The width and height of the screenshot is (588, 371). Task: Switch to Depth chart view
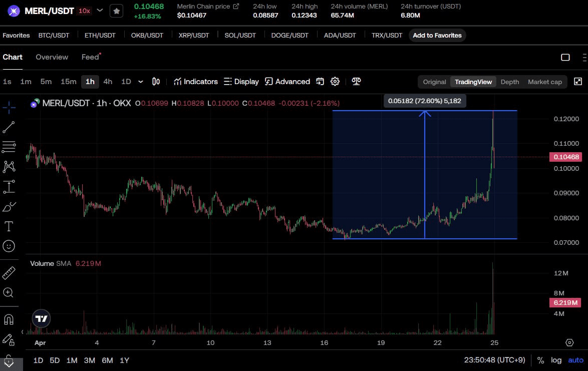pyautogui.click(x=510, y=82)
